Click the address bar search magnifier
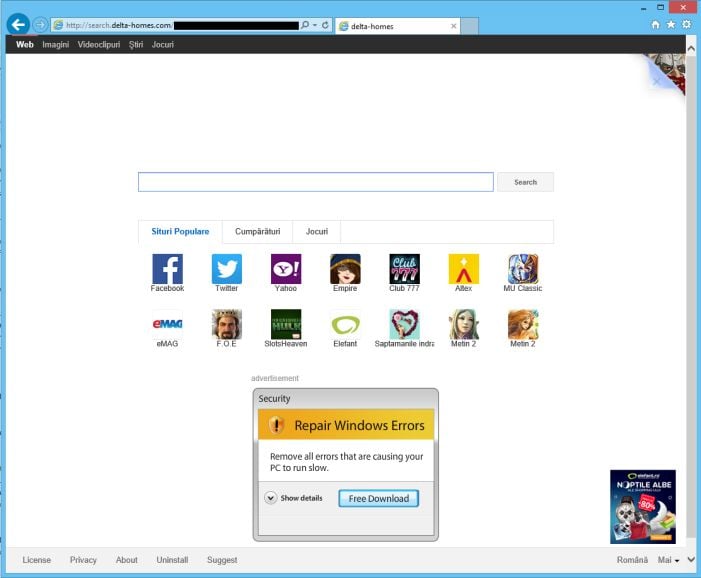 tap(305, 25)
